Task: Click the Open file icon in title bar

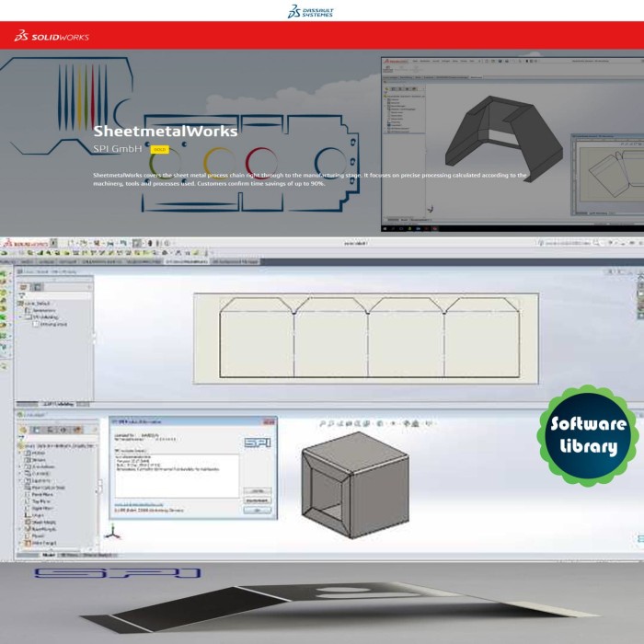Action: point(84,244)
